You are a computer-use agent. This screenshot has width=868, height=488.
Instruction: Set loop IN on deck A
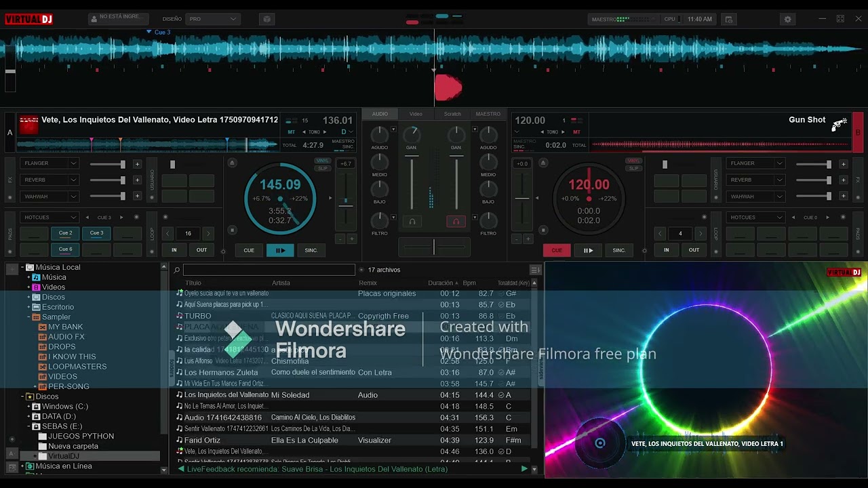click(x=174, y=250)
